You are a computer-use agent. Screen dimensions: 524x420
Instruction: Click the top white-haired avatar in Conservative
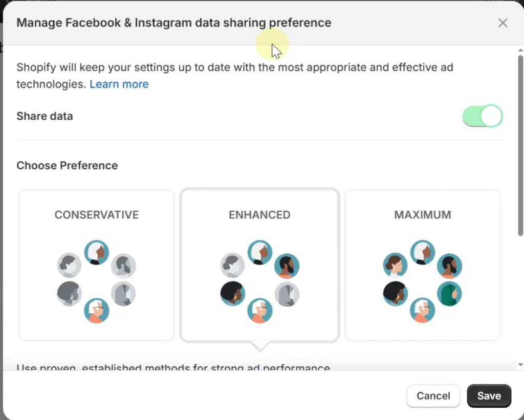pyautogui.click(x=97, y=252)
